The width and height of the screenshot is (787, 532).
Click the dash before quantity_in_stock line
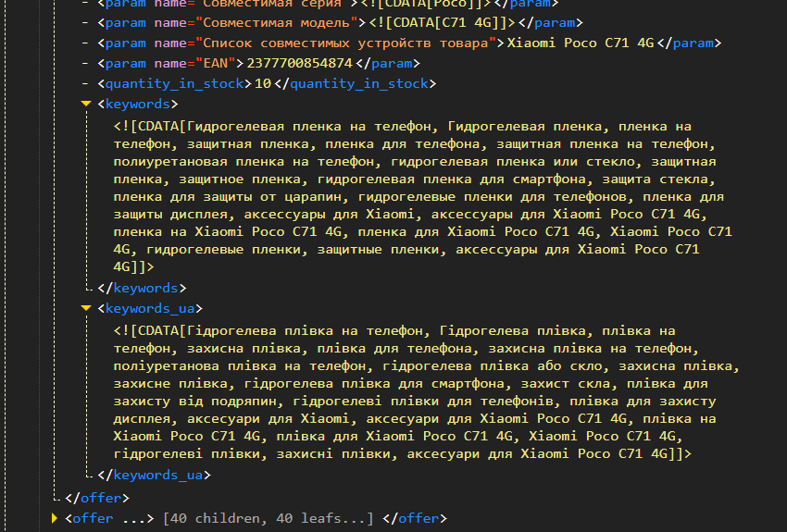click(85, 83)
